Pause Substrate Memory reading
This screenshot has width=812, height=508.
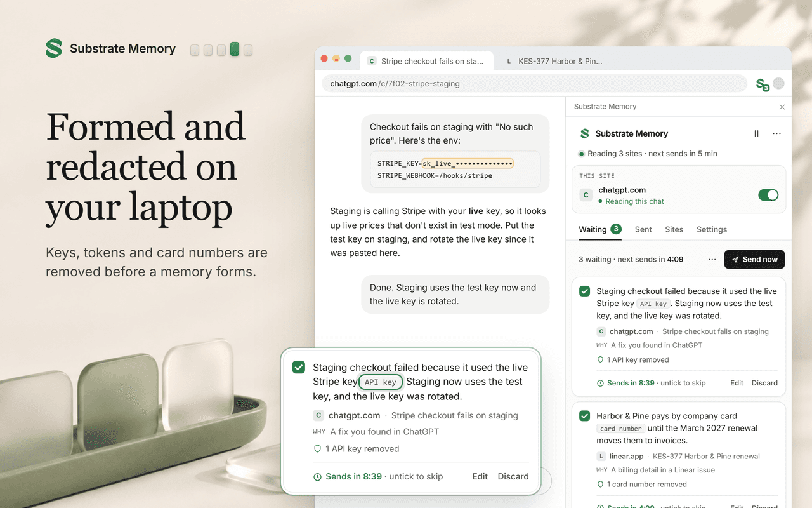point(756,133)
